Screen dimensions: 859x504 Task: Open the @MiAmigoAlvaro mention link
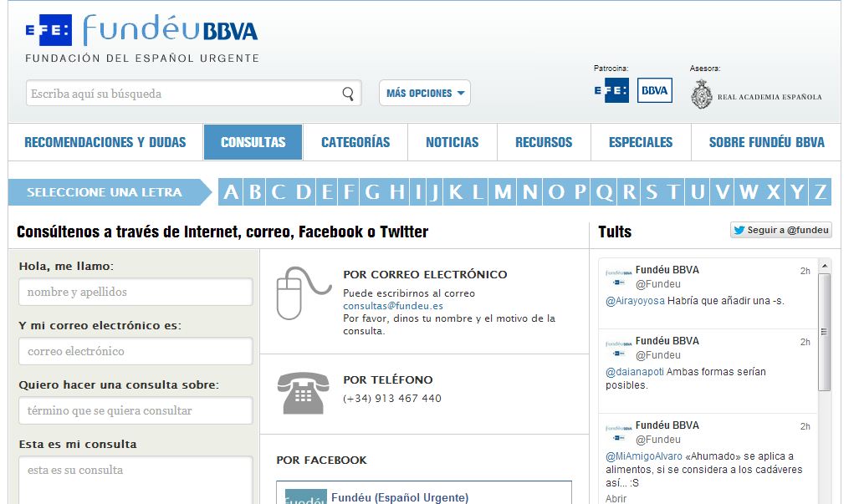pyautogui.click(x=644, y=456)
